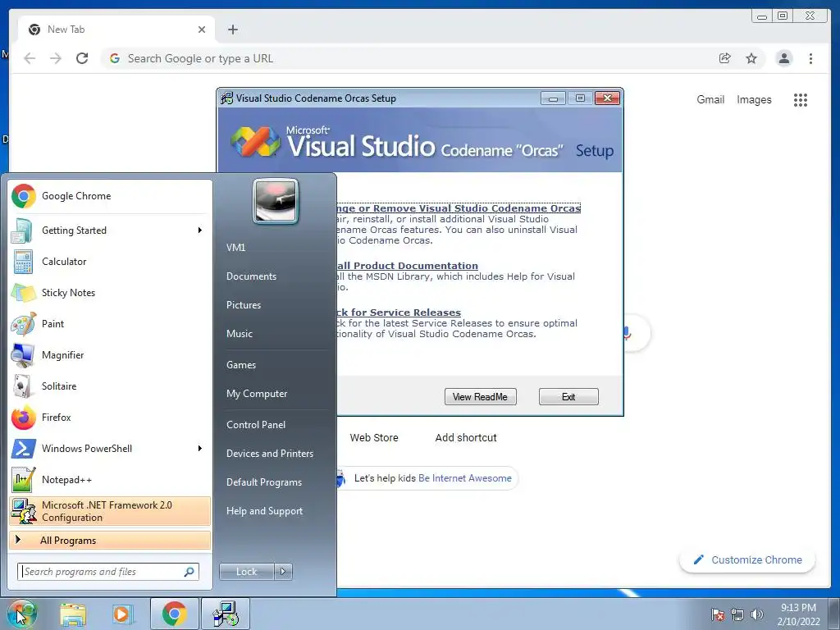Open Be Internet Awesome link

click(464, 478)
